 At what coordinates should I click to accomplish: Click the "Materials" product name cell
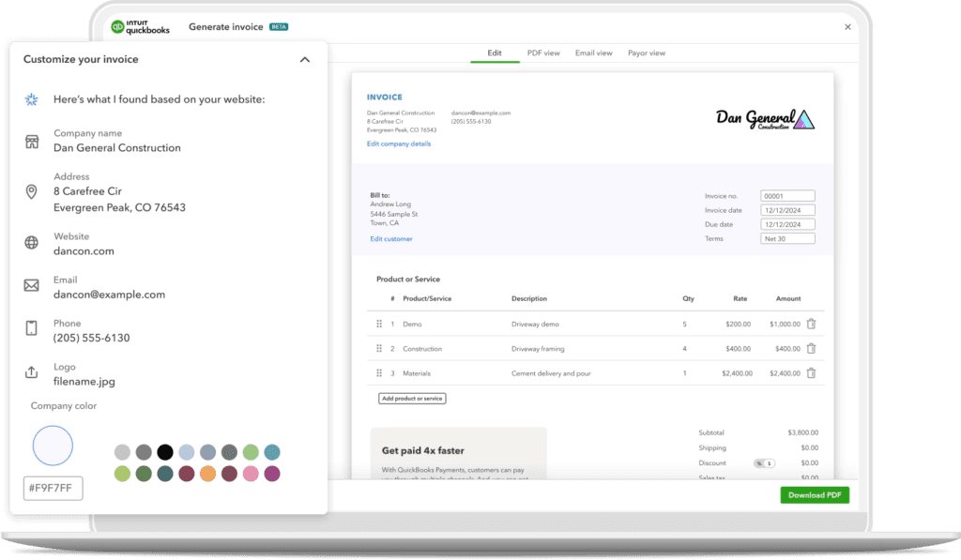(x=417, y=373)
